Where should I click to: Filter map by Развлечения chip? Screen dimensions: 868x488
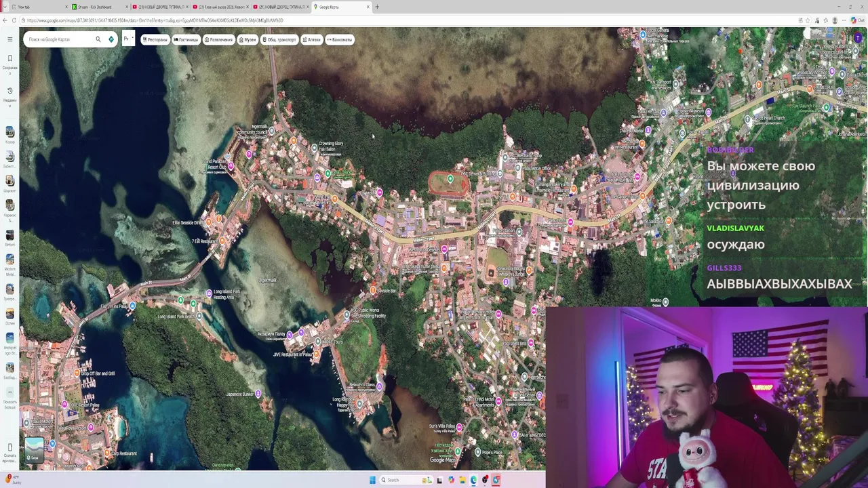218,39
